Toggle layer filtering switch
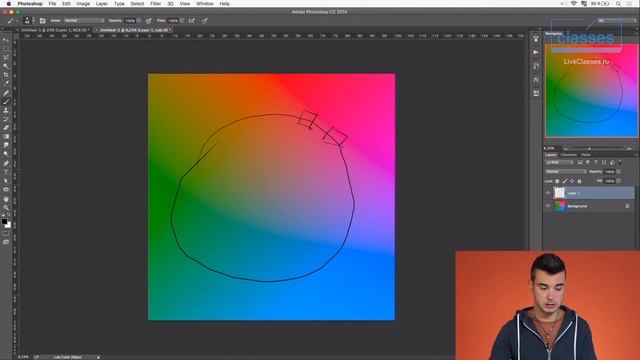Screen dimensions: 640x360 tap(620, 162)
